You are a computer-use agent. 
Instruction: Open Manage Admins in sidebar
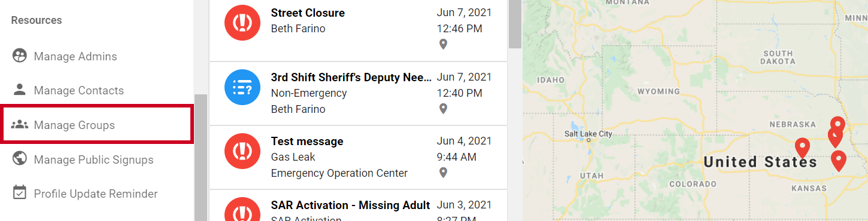[75, 56]
